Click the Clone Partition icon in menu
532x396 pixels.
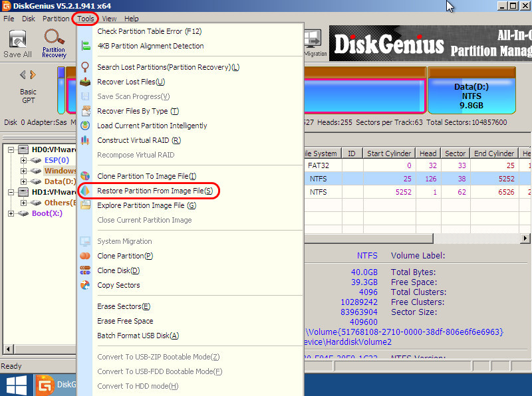point(85,256)
